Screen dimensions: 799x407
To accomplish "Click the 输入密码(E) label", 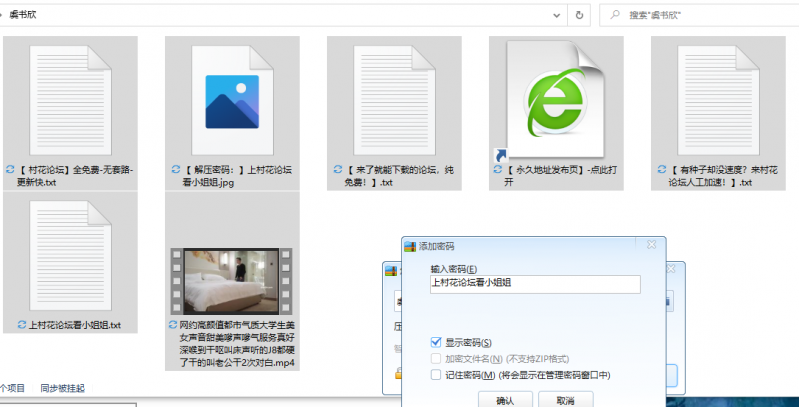I will click(454, 269).
